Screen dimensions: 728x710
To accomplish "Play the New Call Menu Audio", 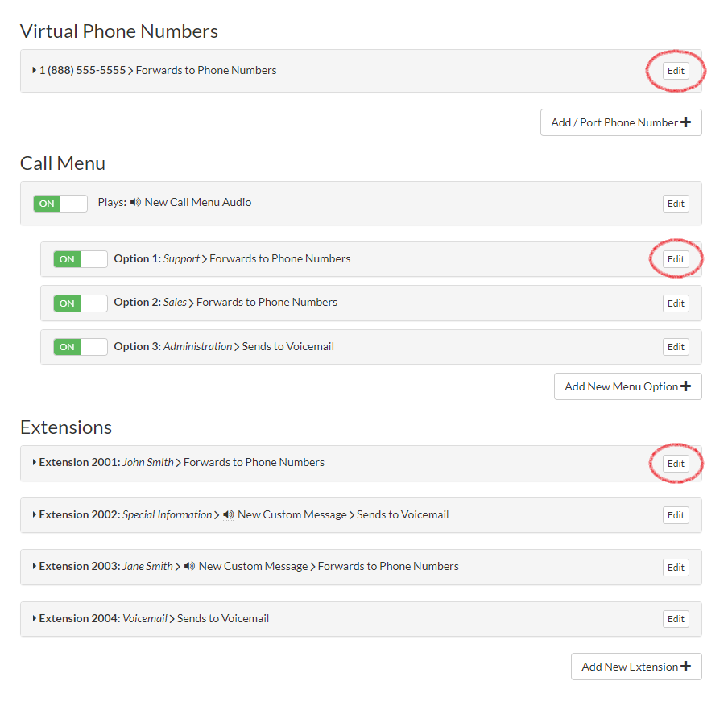I will click(x=135, y=202).
